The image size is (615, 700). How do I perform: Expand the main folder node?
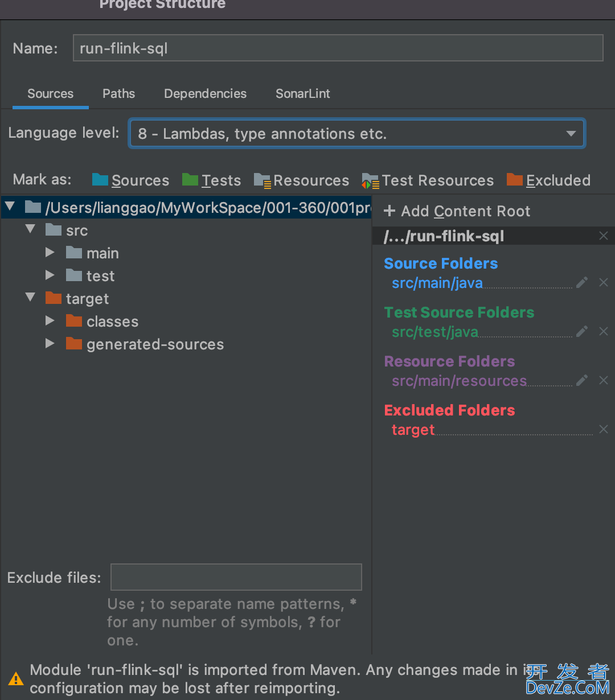[50, 253]
